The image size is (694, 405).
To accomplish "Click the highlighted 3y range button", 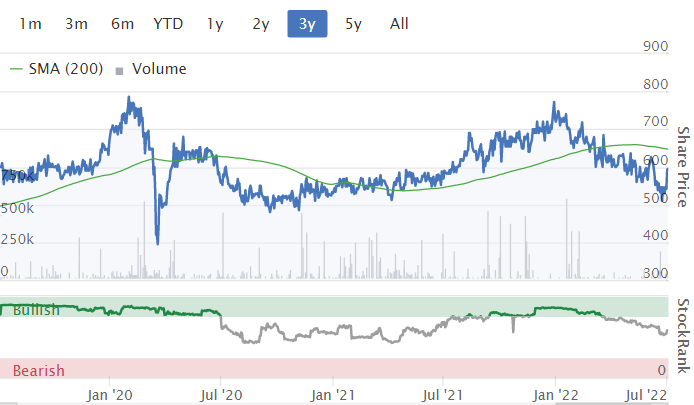I will pyautogui.click(x=307, y=23).
